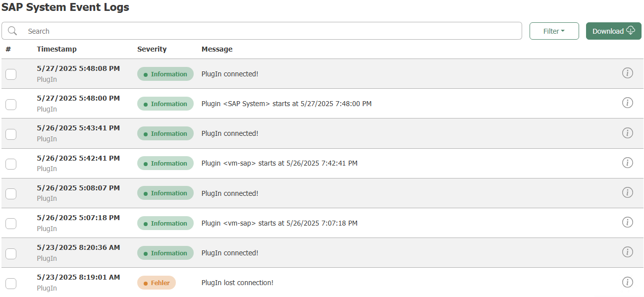Click into the Search logs field
Screen dimensions: 644x297
(x=272, y=31)
